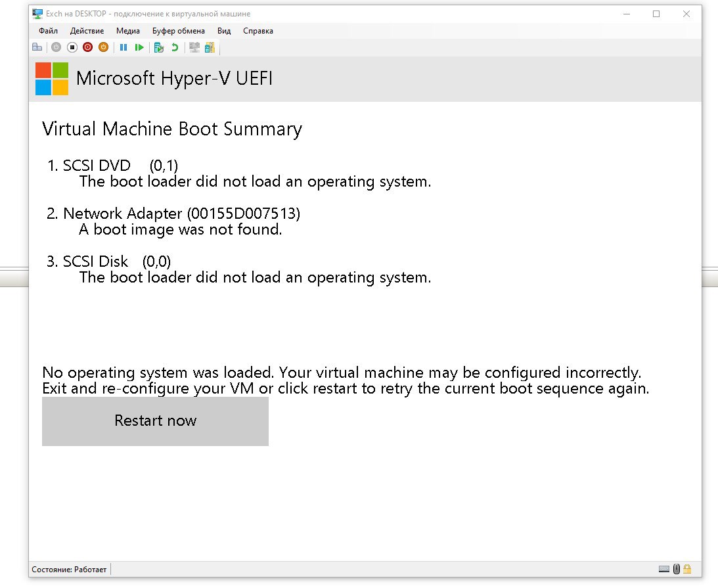Viewport: 718px width, 588px height.
Task: Click the 'Microsoft Hyper-V UEFI' title
Action: (x=174, y=79)
